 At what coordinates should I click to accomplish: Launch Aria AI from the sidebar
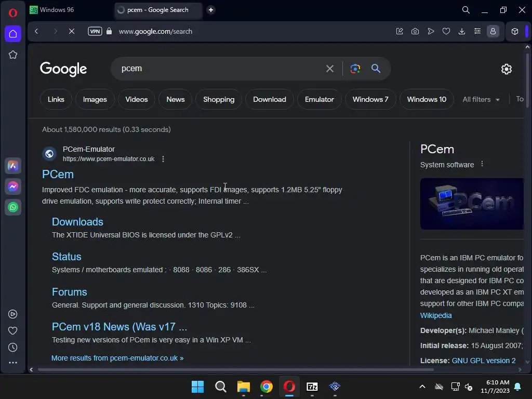point(13,166)
